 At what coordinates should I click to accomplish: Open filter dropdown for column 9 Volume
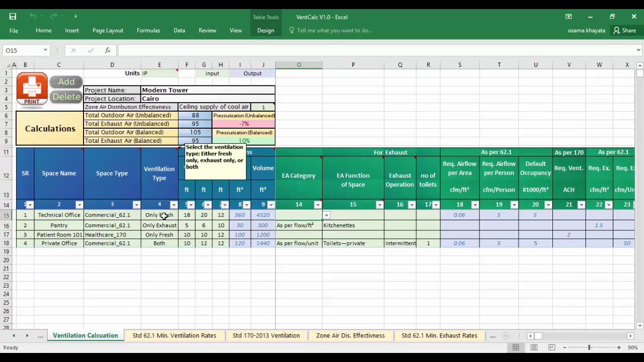(x=271, y=205)
